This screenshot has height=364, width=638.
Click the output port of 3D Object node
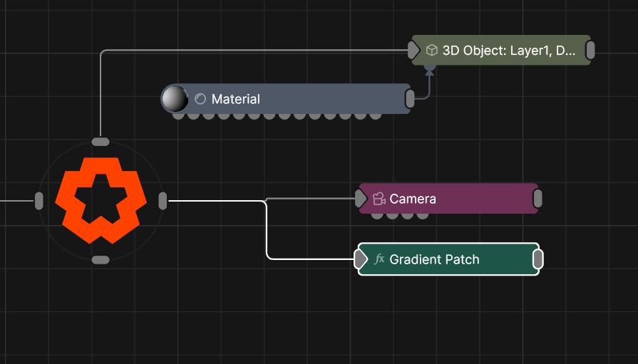click(x=590, y=50)
